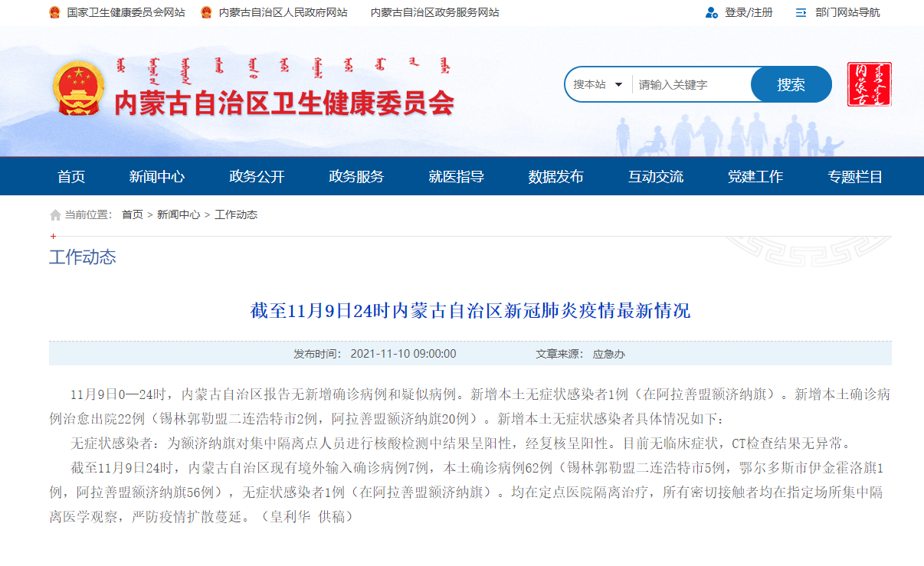924x566 pixels.
Task: Click the department site navigation list icon
Action: point(801,13)
